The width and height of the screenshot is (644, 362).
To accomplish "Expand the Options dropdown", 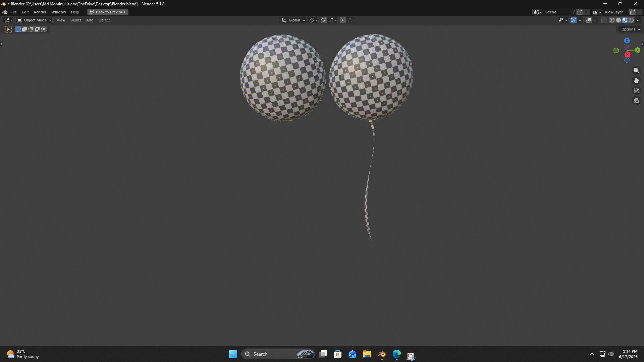I will (x=631, y=29).
